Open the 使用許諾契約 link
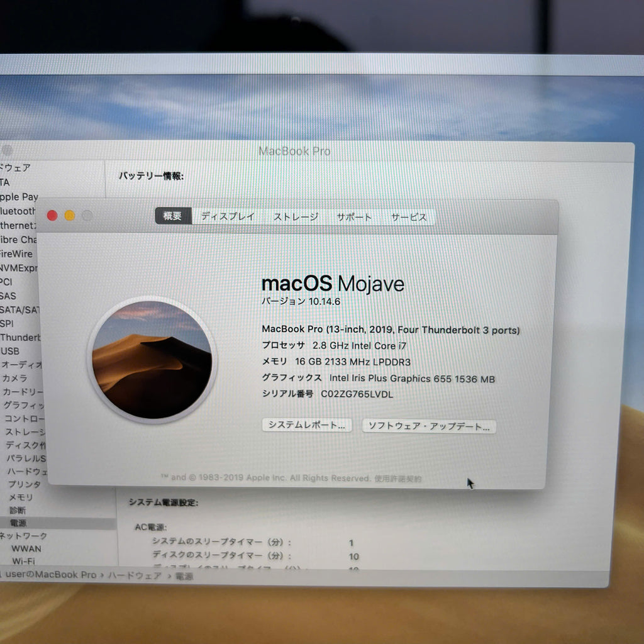This screenshot has width=644, height=644. (x=397, y=479)
